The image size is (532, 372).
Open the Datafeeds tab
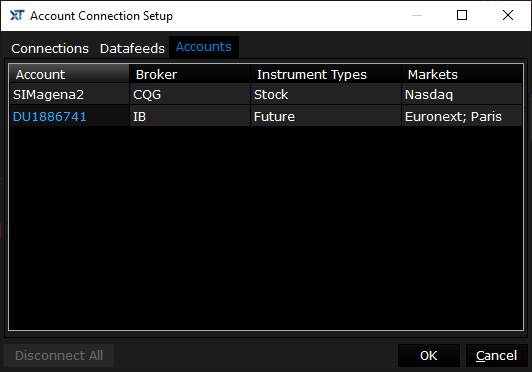click(x=132, y=49)
